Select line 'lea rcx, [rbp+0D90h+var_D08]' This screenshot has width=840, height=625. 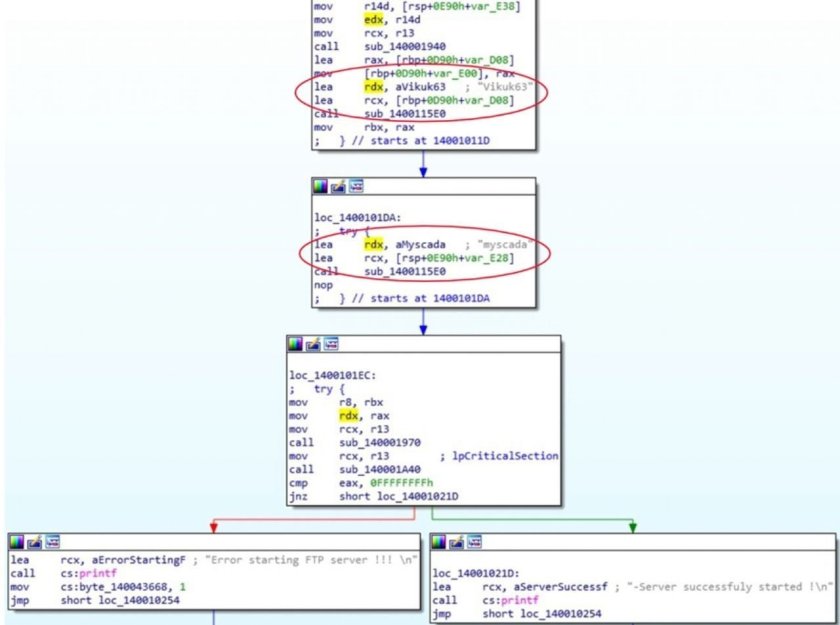coord(414,100)
